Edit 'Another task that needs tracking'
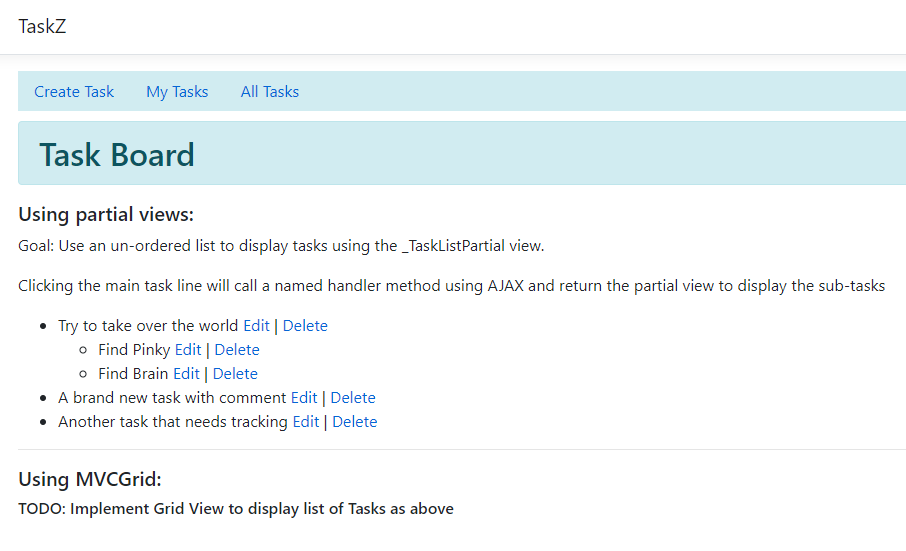This screenshot has width=906, height=551. (306, 422)
